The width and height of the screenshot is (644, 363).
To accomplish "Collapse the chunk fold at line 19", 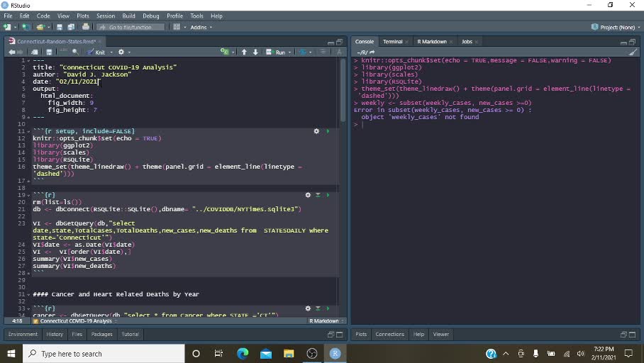I will (x=28, y=195).
